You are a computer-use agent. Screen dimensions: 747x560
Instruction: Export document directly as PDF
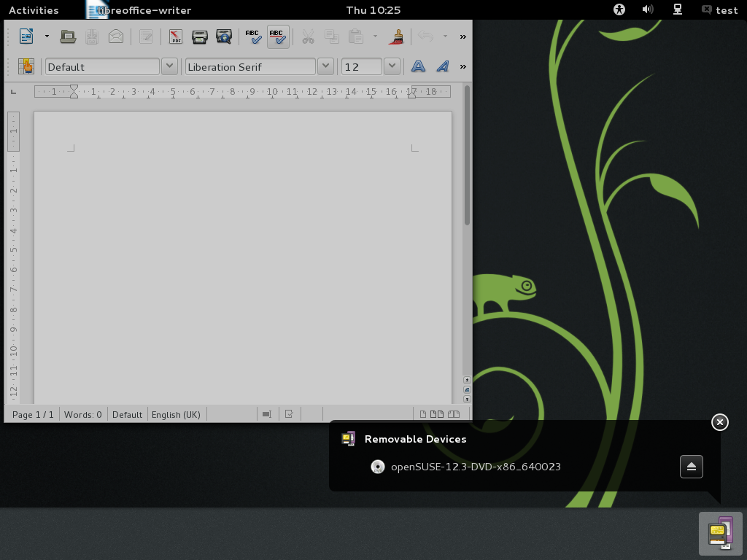click(x=176, y=36)
